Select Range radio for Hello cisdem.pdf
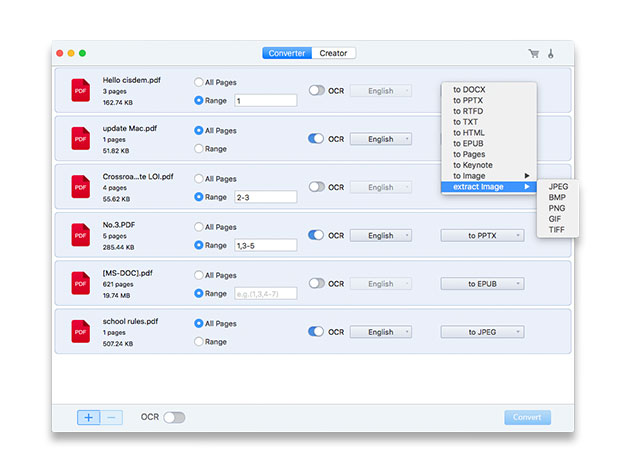 tap(198, 100)
